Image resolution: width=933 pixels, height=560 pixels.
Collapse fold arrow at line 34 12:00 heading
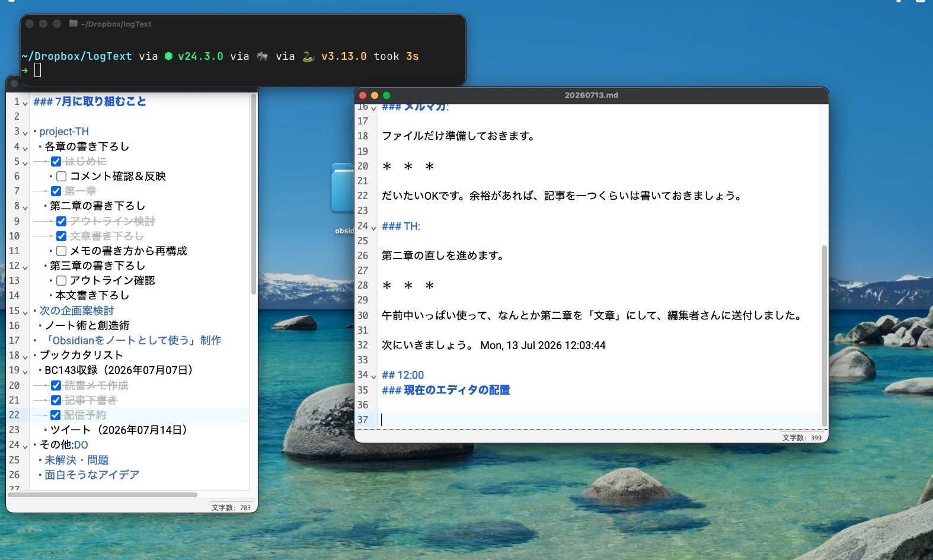coord(374,376)
